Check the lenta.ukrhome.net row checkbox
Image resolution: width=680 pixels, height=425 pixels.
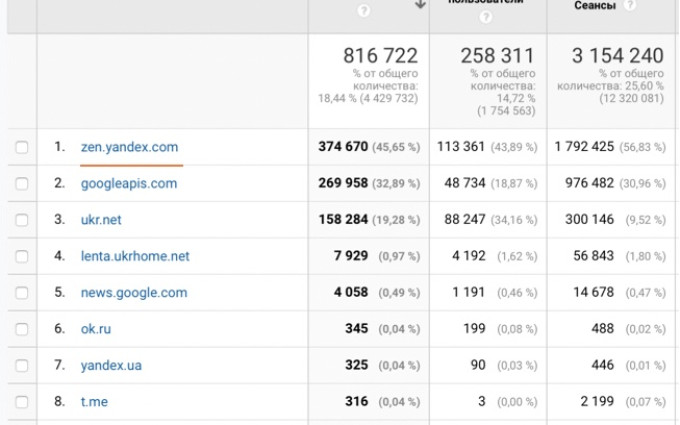tap(22, 256)
